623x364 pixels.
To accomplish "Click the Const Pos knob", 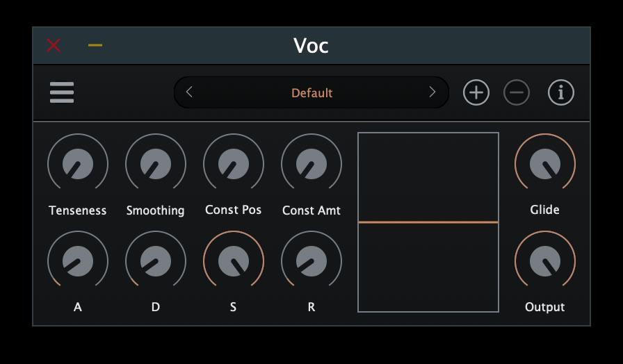I will [234, 164].
